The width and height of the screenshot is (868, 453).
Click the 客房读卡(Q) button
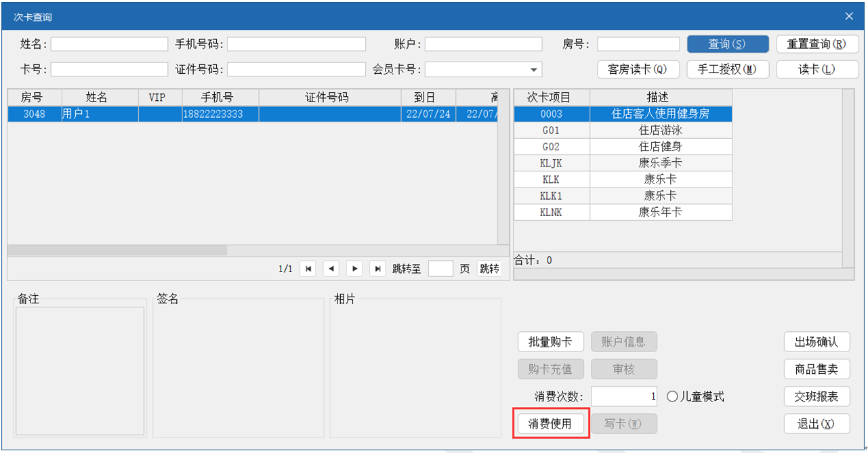tap(637, 69)
